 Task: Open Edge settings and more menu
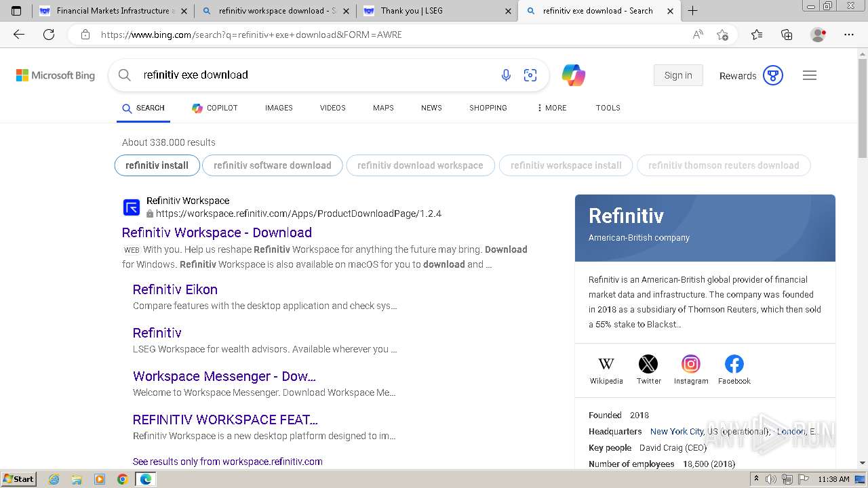pos(849,35)
